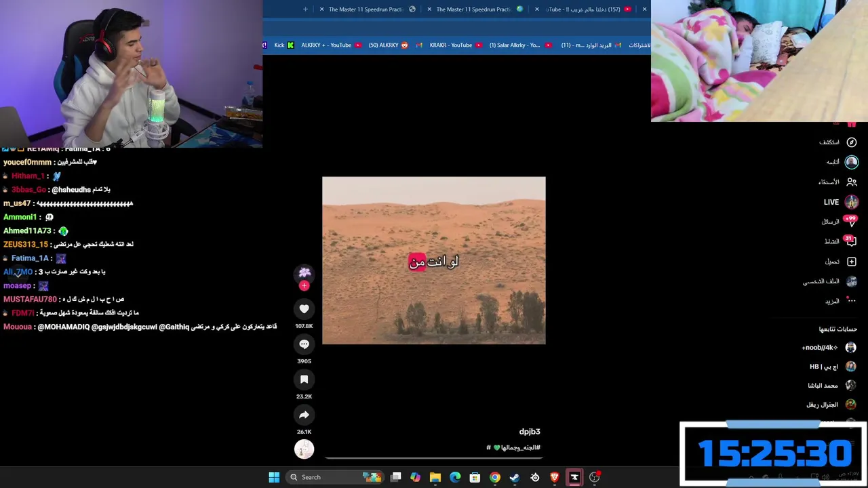
Task: Open Gmail inbox (11) bookmark
Action: pos(591,45)
